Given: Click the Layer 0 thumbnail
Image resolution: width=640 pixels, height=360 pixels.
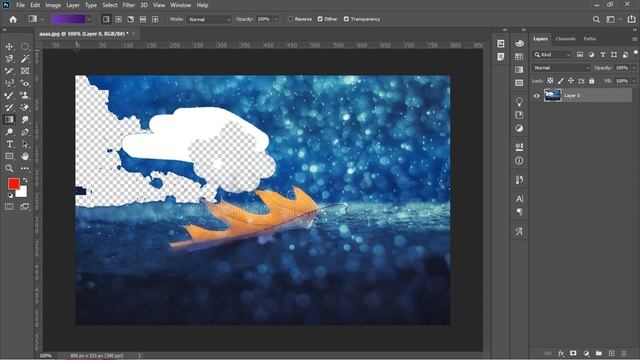Looking at the screenshot, I should click(x=553, y=96).
